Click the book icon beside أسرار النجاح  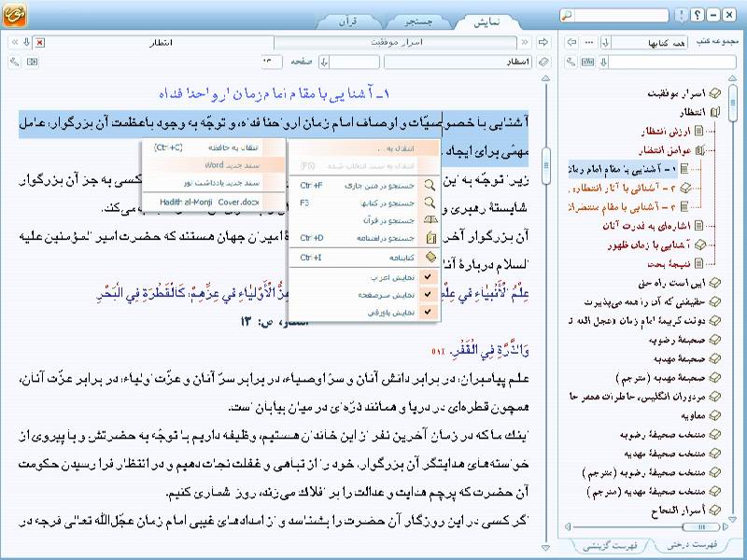[x=714, y=510]
